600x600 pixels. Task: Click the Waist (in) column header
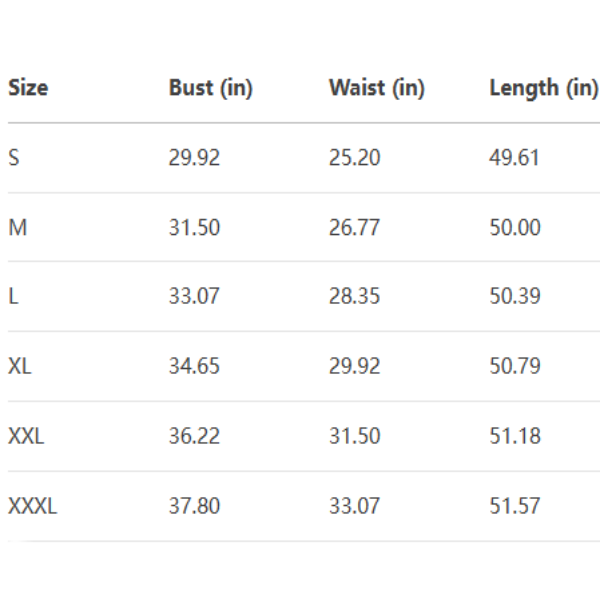(x=376, y=88)
